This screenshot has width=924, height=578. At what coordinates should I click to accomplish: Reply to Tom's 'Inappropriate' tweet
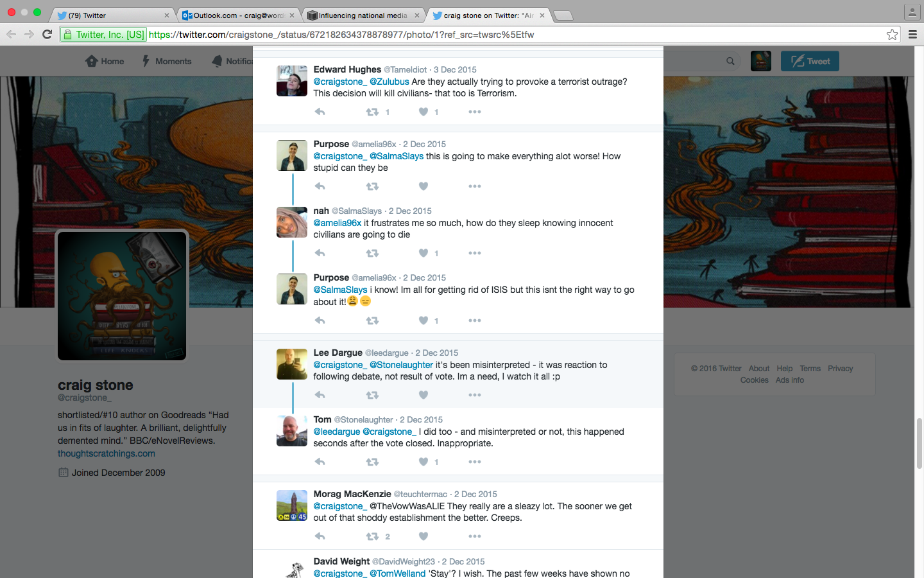320,462
